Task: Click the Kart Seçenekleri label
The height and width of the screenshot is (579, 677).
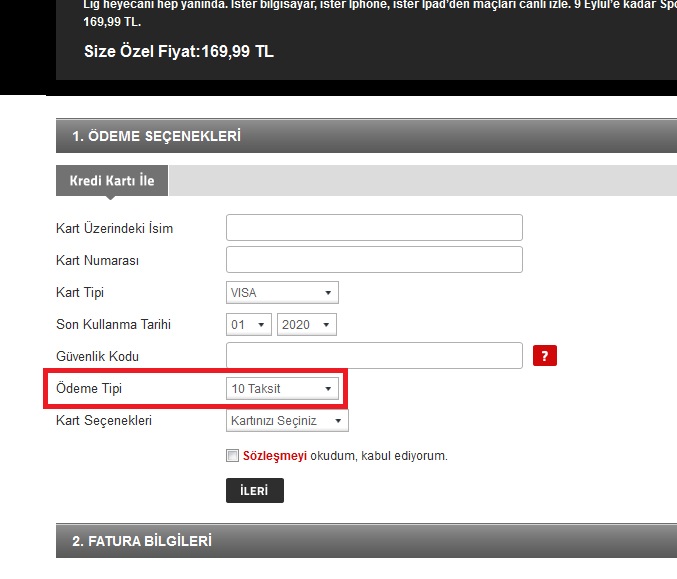Action: (104, 420)
